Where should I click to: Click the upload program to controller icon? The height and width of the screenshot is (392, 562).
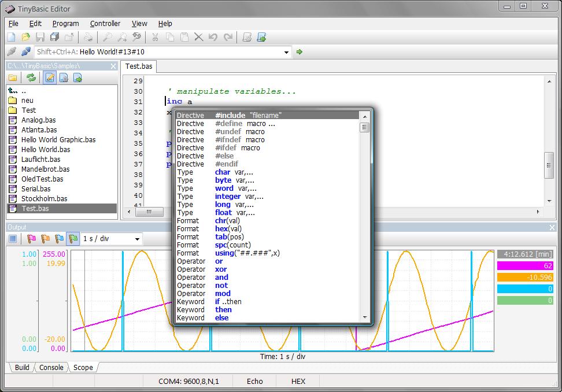pos(261,38)
